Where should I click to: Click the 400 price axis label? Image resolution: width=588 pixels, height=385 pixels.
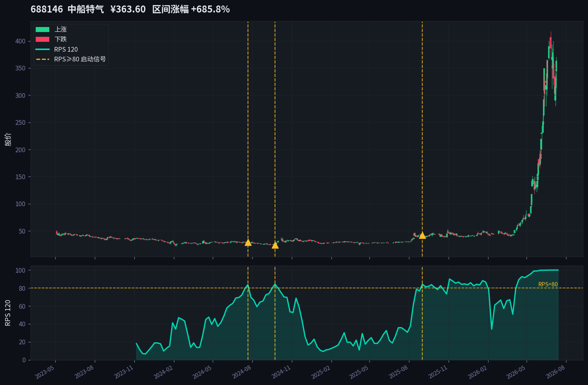(20, 41)
